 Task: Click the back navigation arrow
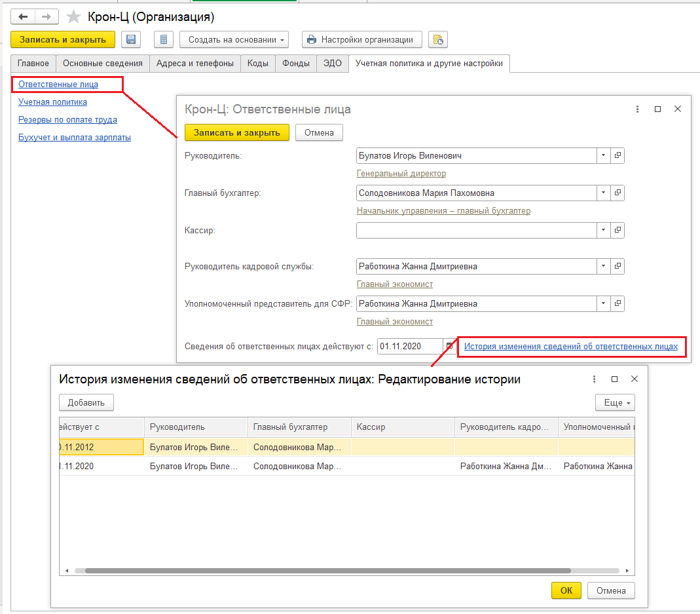click(23, 17)
